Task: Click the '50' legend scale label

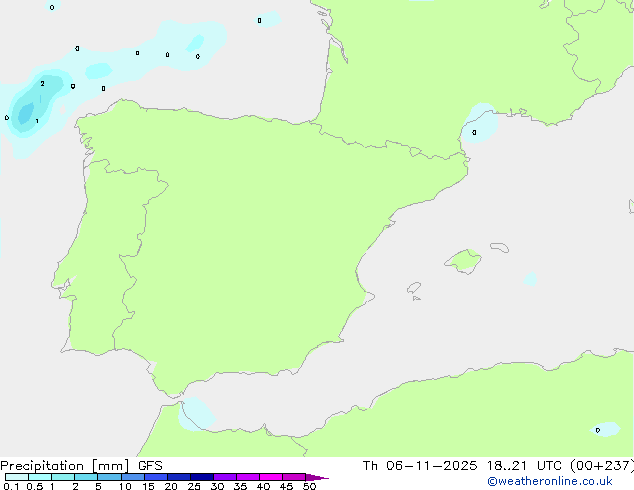Action: 309,486
